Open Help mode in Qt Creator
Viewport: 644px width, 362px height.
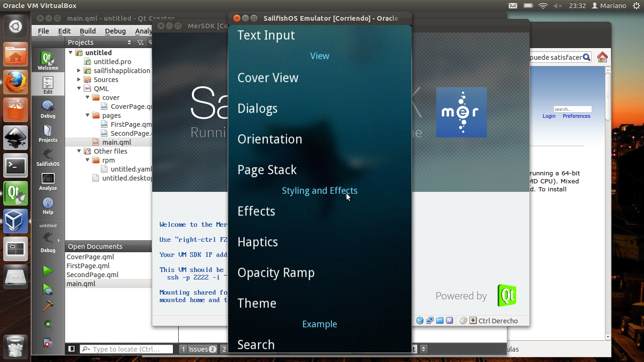click(48, 206)
